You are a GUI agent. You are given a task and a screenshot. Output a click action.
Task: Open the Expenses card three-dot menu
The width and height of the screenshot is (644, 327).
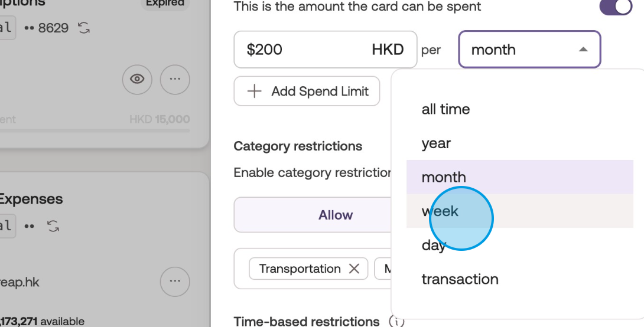click(175, 282)
